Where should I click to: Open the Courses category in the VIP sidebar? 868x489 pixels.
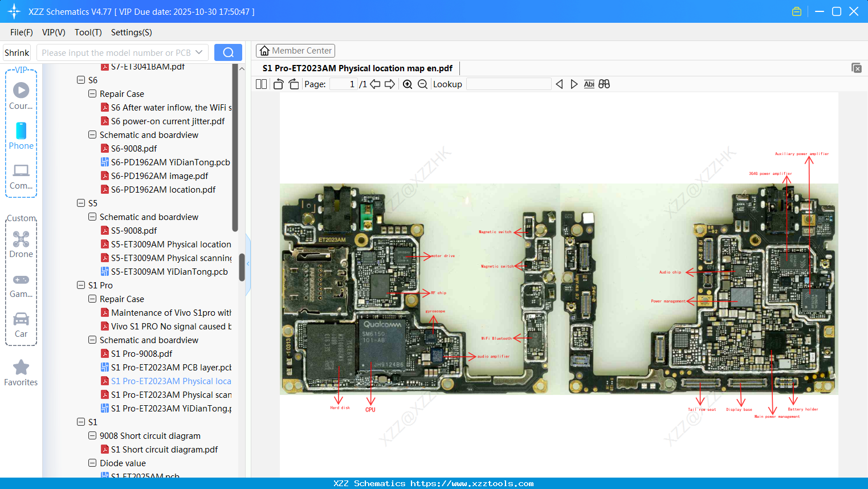click(x=21, y=96)
